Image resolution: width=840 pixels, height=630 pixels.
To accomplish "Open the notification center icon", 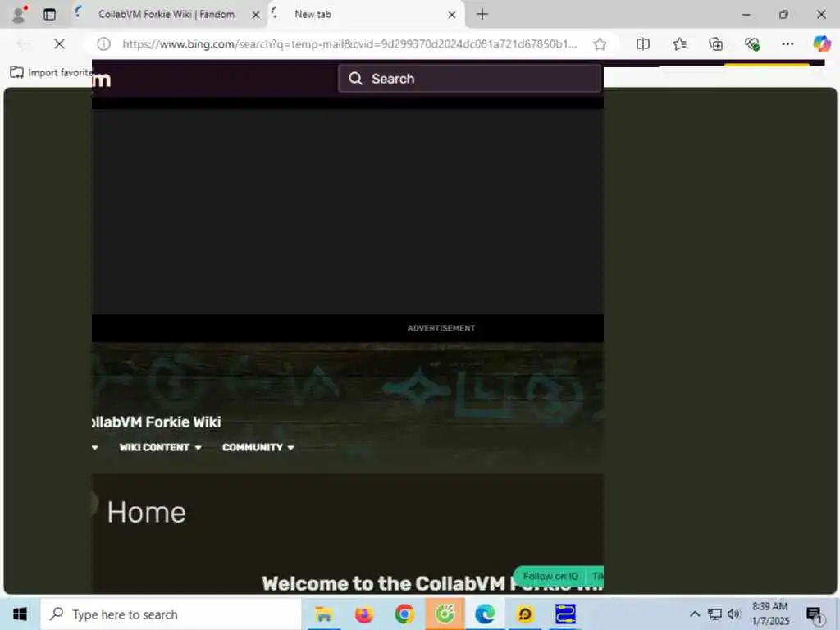I will click(815, 614).
